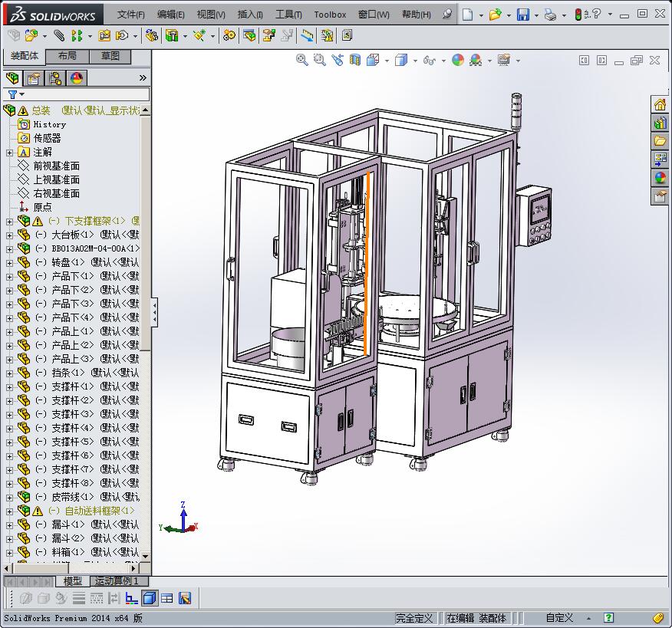
Task: Activate the Section View icon
Action: coord(355,60)
